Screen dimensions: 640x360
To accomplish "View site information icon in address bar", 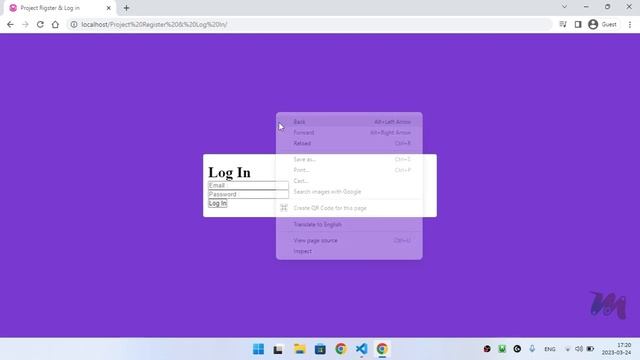I will click(x=73, y=24).
